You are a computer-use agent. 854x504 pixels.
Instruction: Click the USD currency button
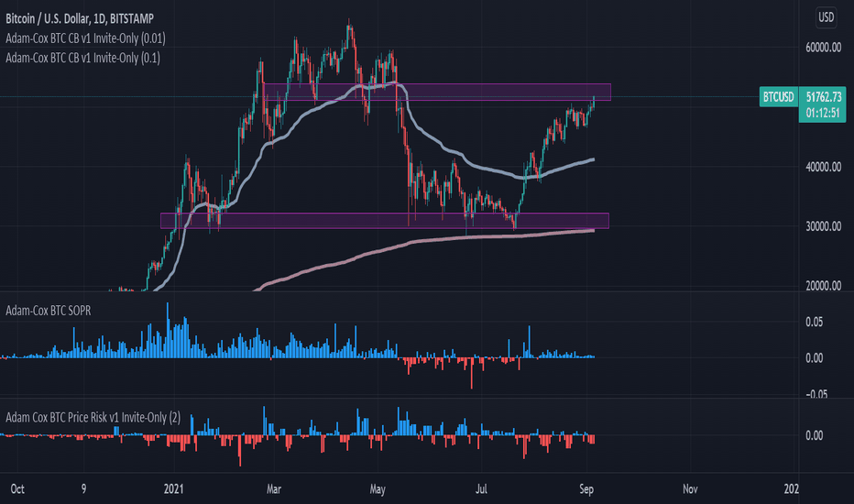826,17
